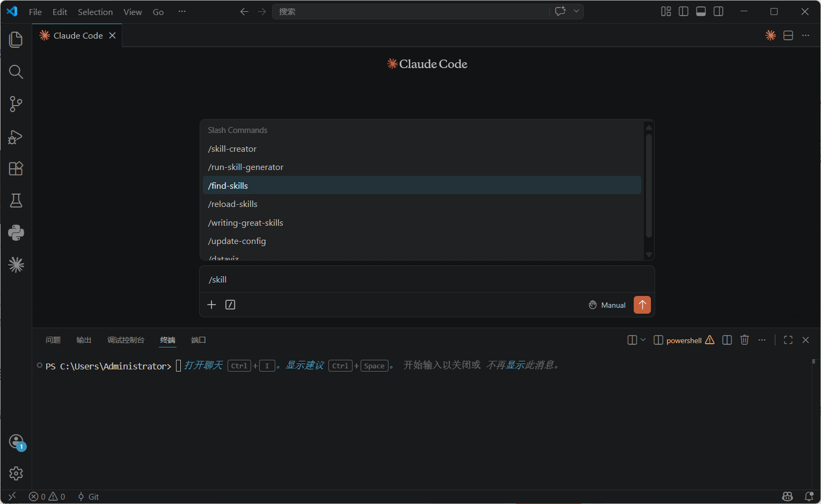Open the remote window indicator in status bar

[x=12, y=496]
